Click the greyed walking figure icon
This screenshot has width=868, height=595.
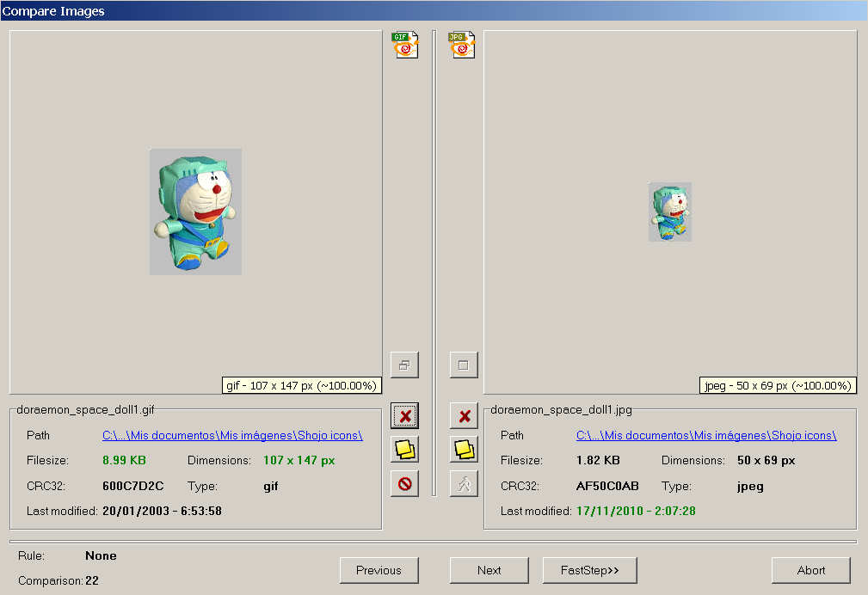pyautogui.click(x=465, y=483)
